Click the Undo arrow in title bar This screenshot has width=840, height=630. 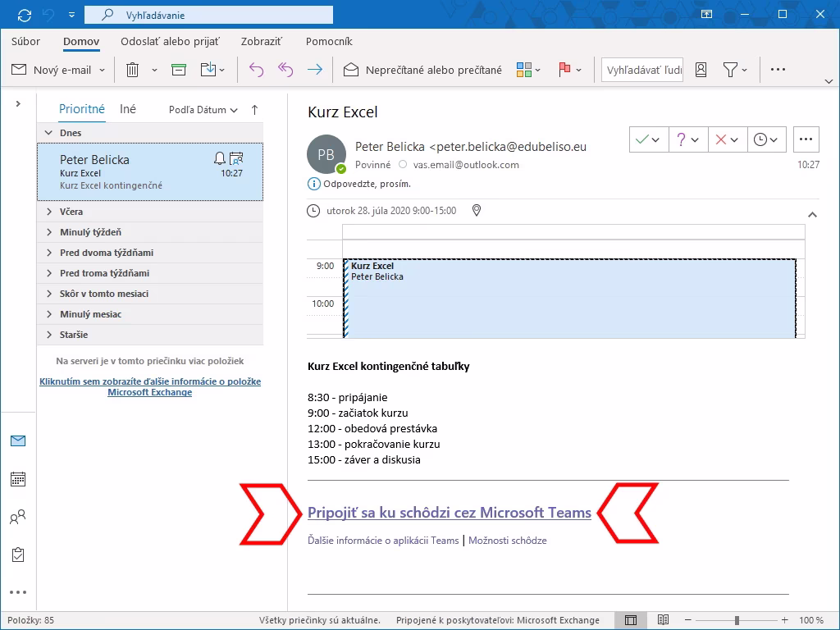coord(48,15)
